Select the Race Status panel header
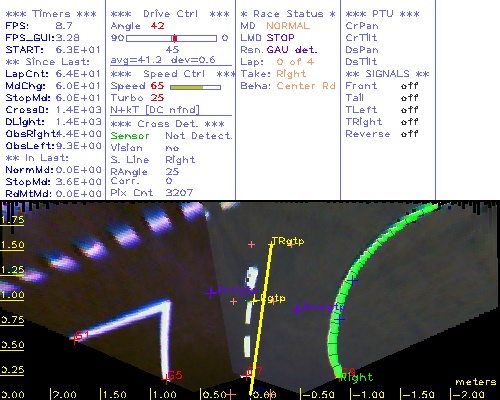The image size is (500, 400). click(288, 14)
